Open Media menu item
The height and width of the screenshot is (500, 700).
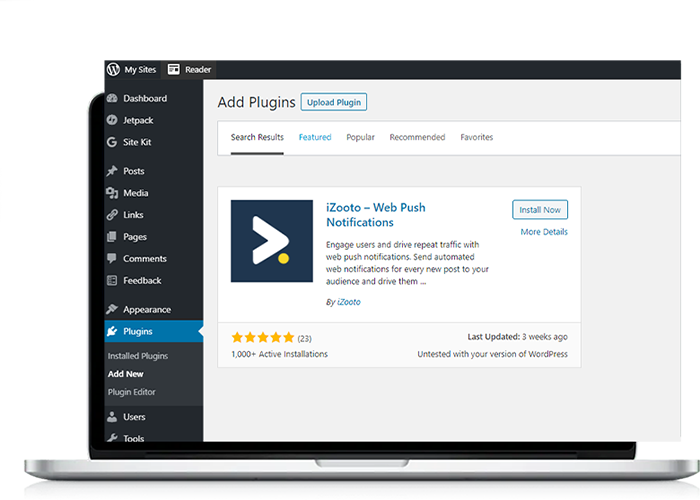[x=136, y=193]
